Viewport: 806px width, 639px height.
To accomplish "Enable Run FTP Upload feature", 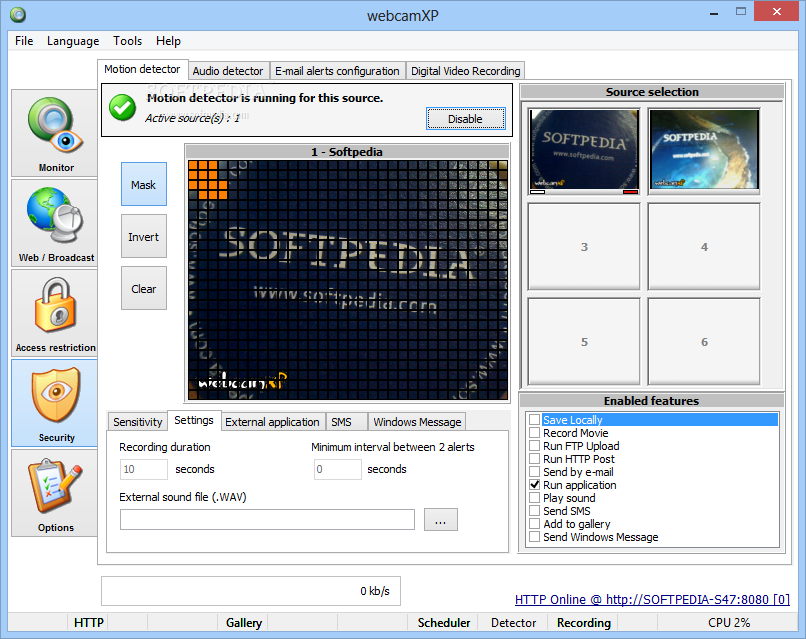I will coord(535,445).
